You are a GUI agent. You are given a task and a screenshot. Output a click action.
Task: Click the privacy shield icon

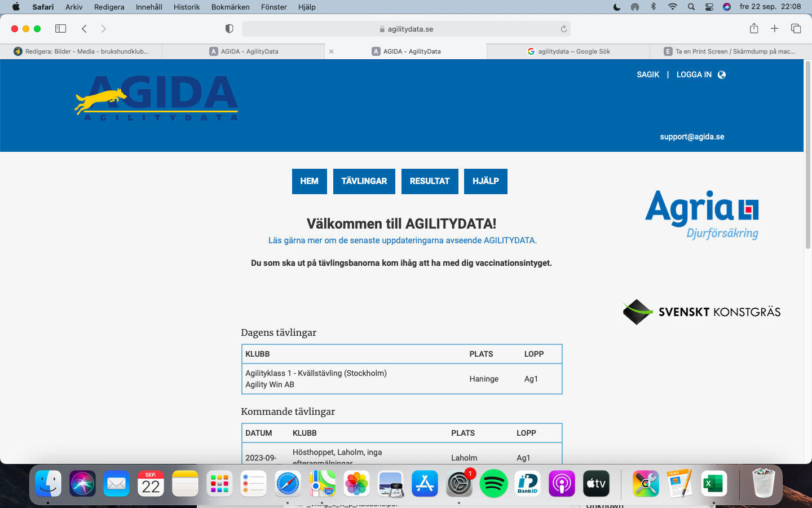pos(229,29)
